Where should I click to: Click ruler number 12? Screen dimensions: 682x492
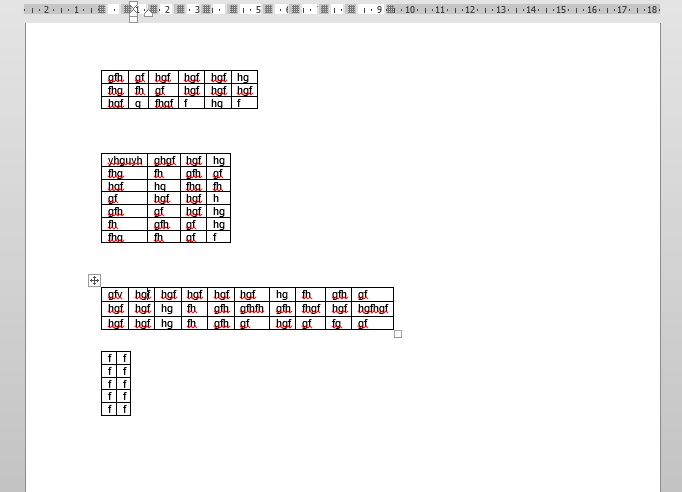click(x=470, y=9)
